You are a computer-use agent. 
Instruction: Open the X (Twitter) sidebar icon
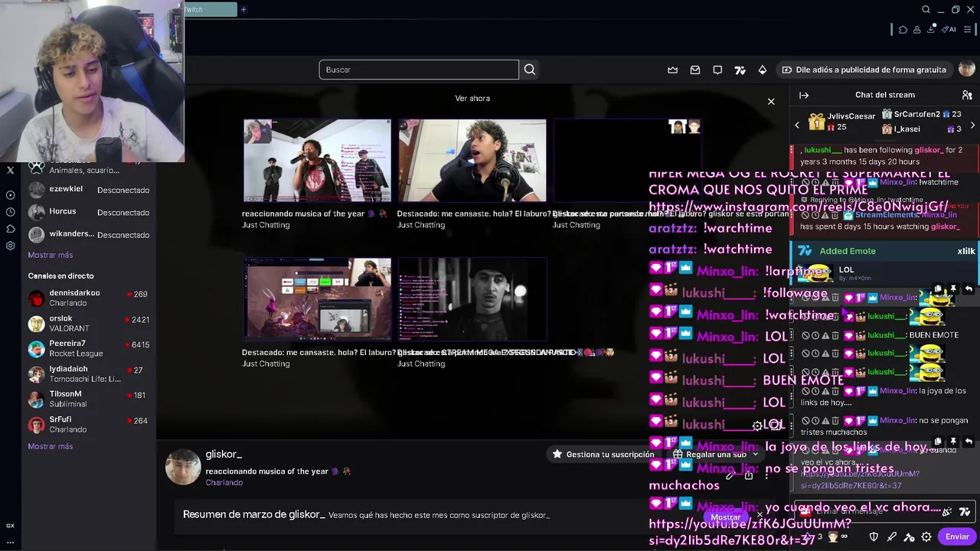(11, 170)
